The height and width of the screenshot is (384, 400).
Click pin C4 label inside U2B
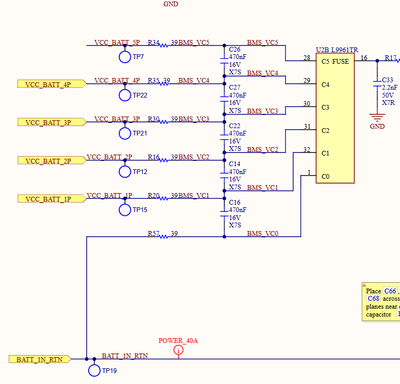pyautogui.click(x=326, y=85)
